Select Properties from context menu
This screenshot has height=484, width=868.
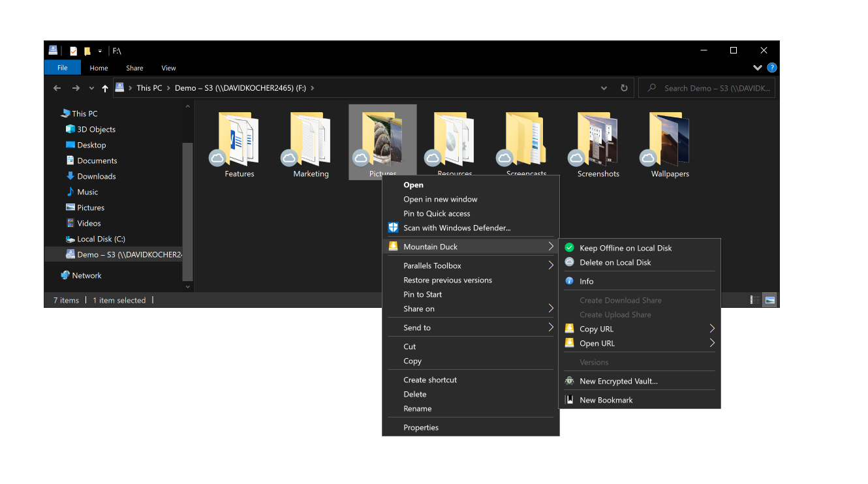(x=421, y=427)
